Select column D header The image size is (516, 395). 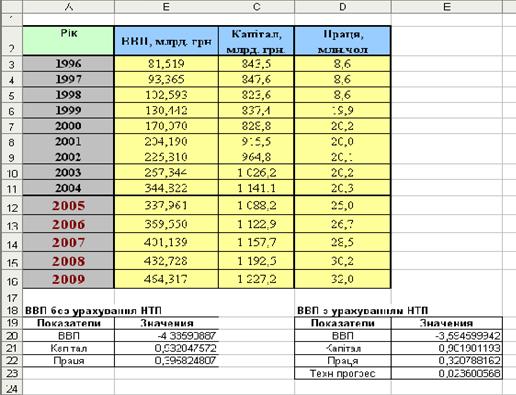(343, 7)
